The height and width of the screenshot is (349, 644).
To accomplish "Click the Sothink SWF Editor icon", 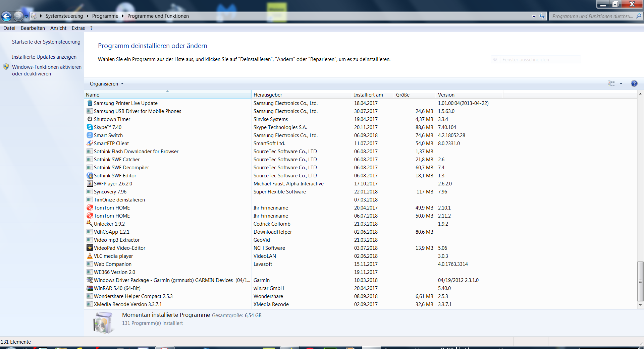I will coord(90,176).
